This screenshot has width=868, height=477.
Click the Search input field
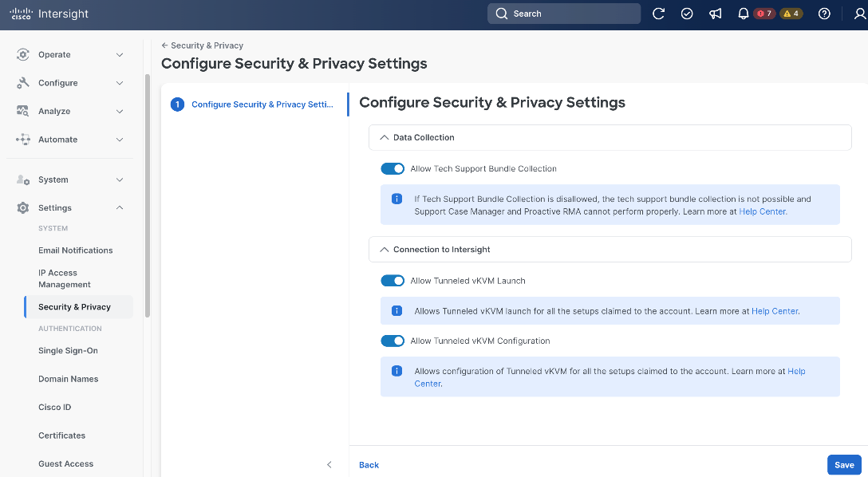click(563, 14)
